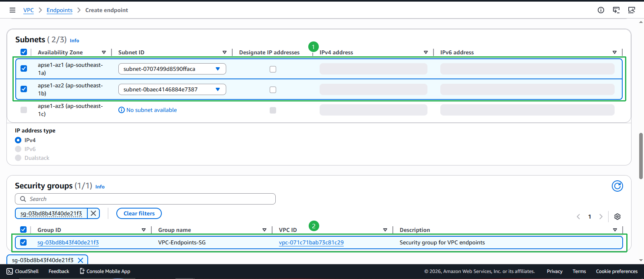The image size is (644, 279).
Task: Go to next page of security groups
Action: [x=601, y=217]
